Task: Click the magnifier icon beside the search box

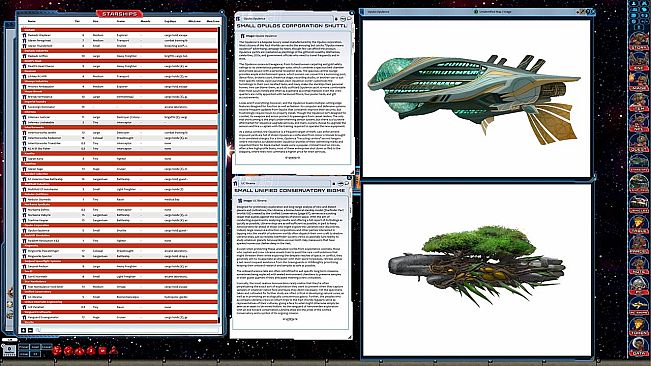Action: point(38,330)
